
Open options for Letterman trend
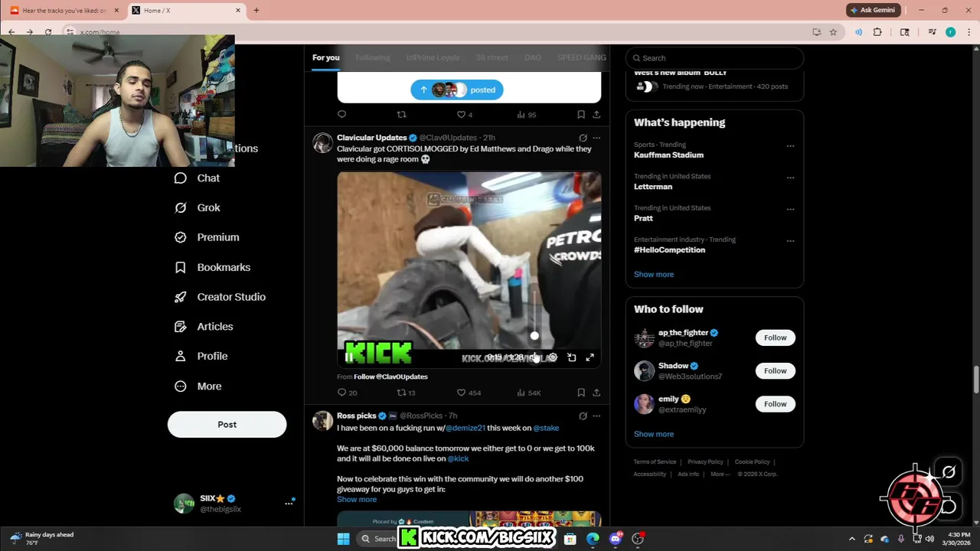790,177
